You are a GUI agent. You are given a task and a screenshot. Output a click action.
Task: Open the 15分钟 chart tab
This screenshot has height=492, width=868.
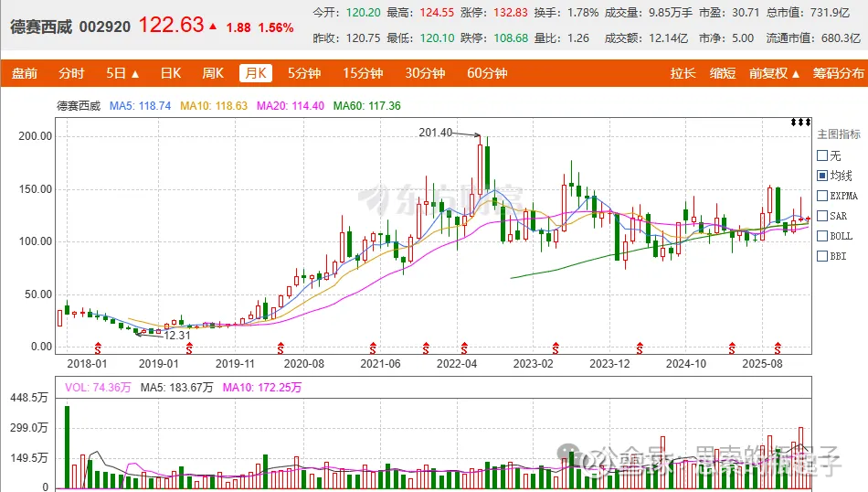pyautogui.click(x=363, y=73)
